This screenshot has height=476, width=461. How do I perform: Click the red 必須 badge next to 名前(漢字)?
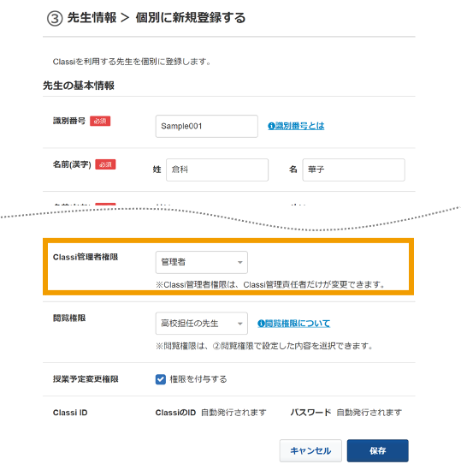pos(105,164)
